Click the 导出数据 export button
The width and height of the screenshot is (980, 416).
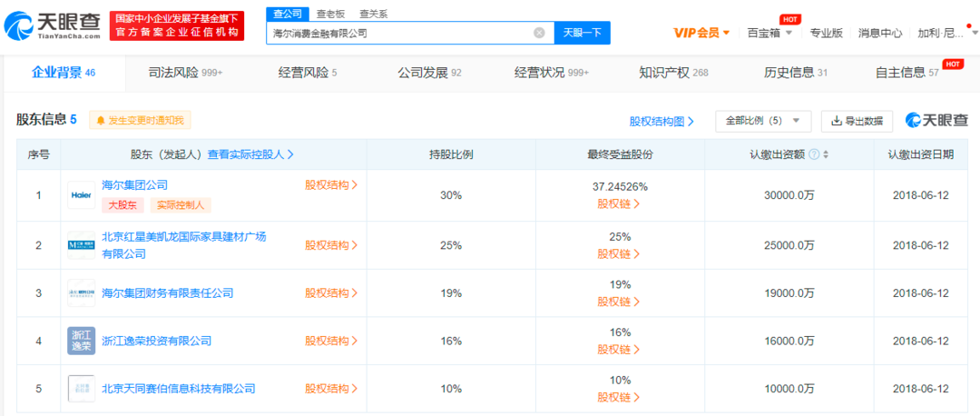click(x=857, y=122)
